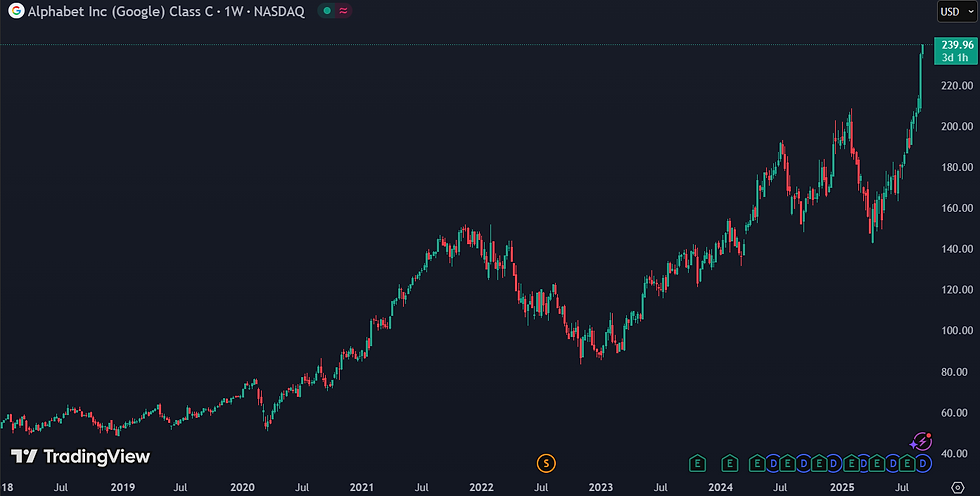Click the 2021 label on time axis

362,487
